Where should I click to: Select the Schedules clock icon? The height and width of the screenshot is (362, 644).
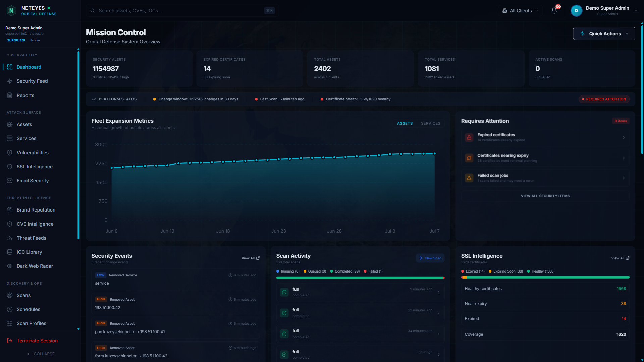(10, 309)
